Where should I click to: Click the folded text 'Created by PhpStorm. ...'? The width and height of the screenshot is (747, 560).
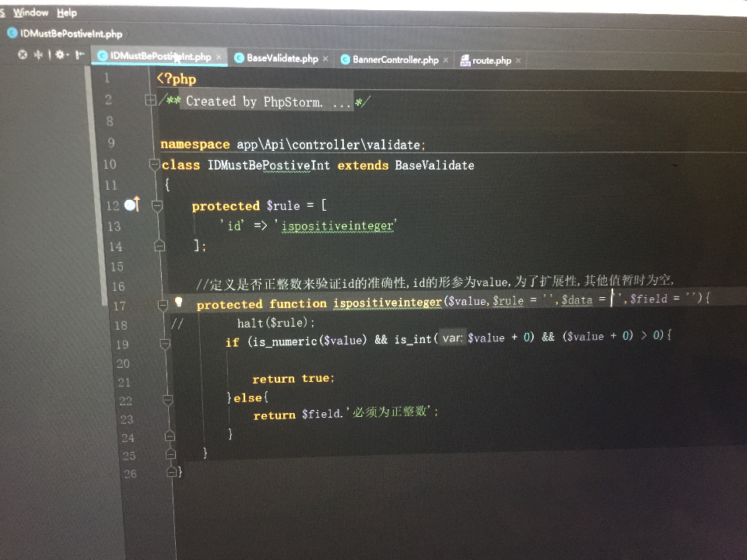[266, 101]
